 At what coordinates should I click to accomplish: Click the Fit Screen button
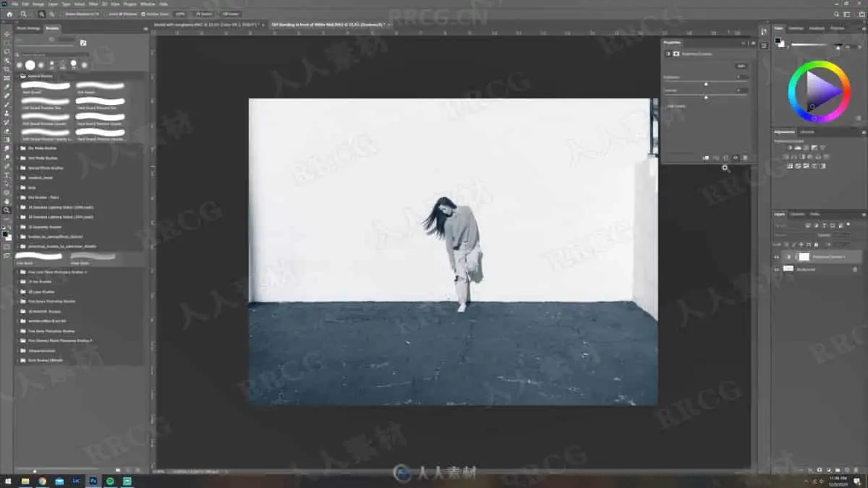204,14
